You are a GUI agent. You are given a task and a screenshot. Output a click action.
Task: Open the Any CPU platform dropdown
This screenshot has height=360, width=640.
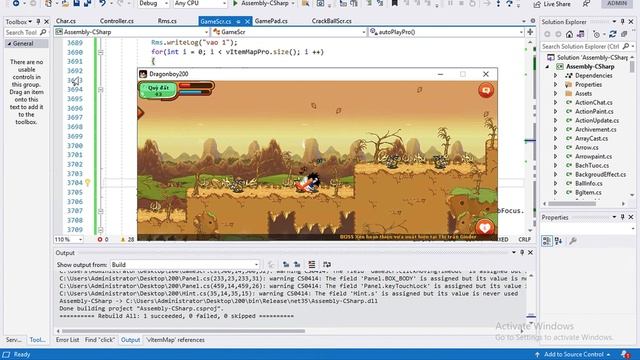tap(200, 3)
